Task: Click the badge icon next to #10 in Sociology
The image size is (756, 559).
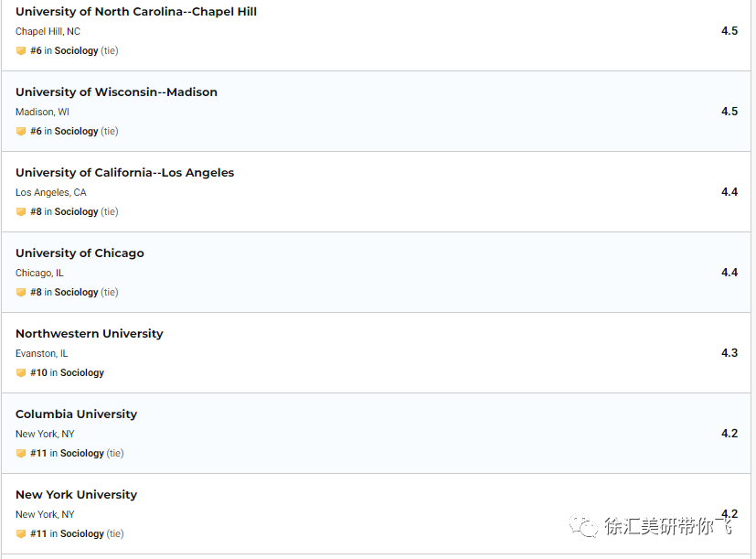Action: point(21,372)
